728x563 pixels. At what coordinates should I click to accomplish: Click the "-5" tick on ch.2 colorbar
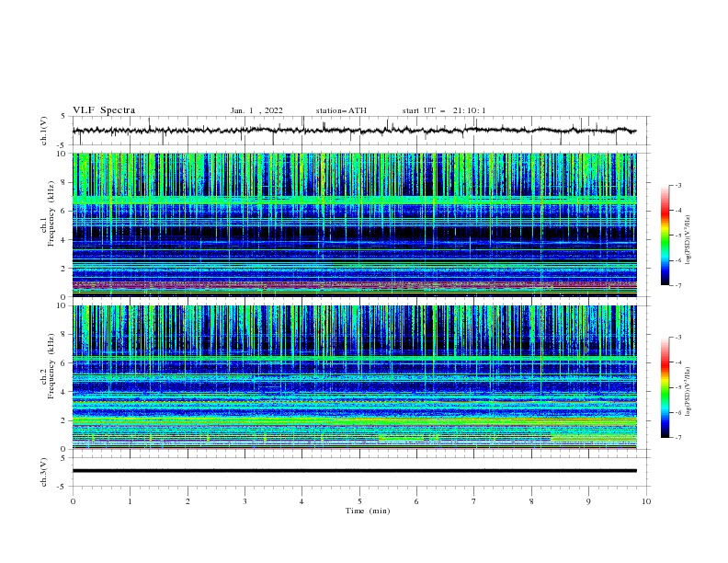pyautogui.click(x=677, y=387)
